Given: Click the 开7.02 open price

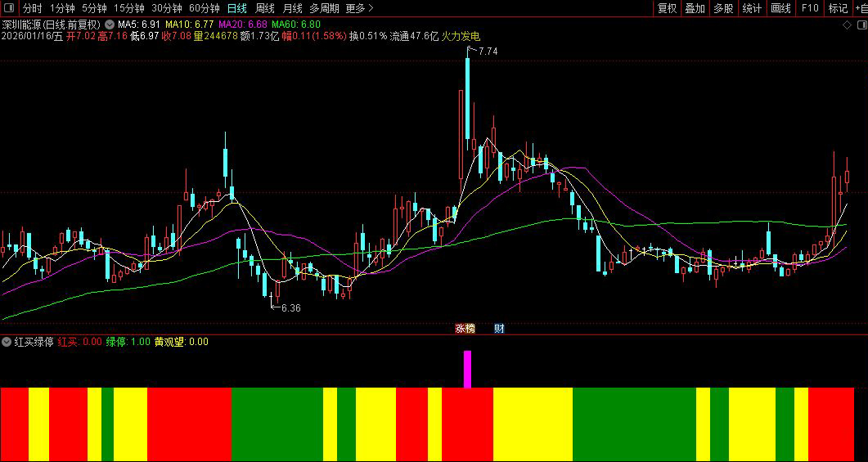Looking at the screenshot, I should pyautogui.click(x=81, y=36).
